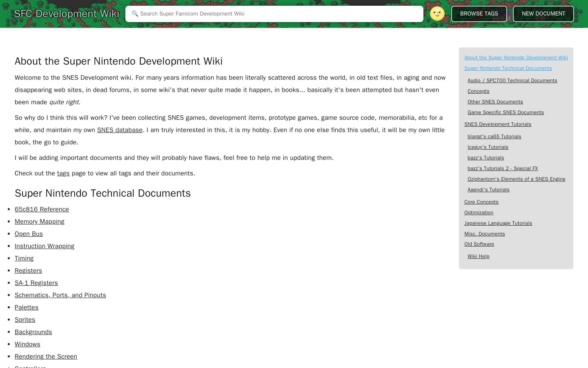Open the Browse Tags page

click(x=479, y=14)
